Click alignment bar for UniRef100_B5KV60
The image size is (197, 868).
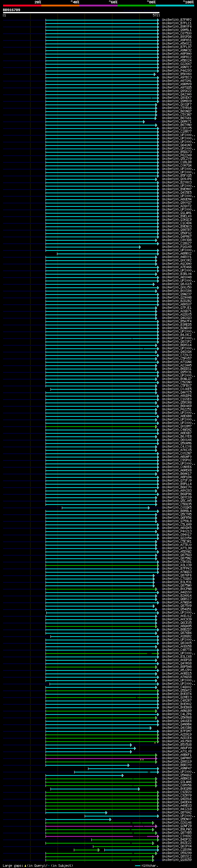pyautogui.click(x=101, y=74)
